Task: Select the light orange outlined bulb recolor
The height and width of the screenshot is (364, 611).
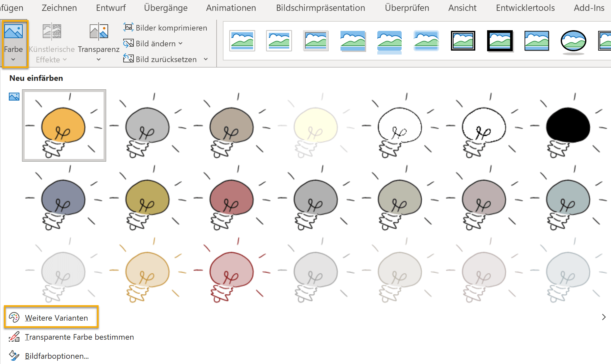Action: point(148,270)
